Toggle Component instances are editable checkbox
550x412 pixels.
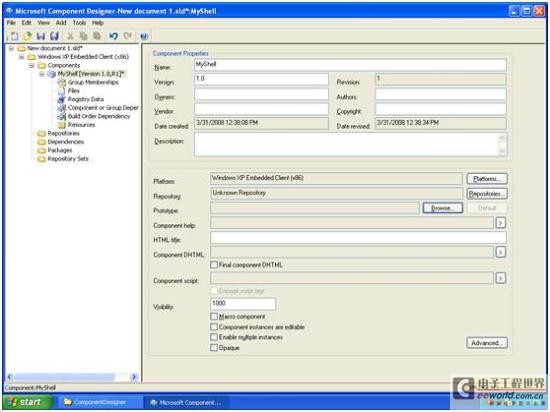[214, 327]
